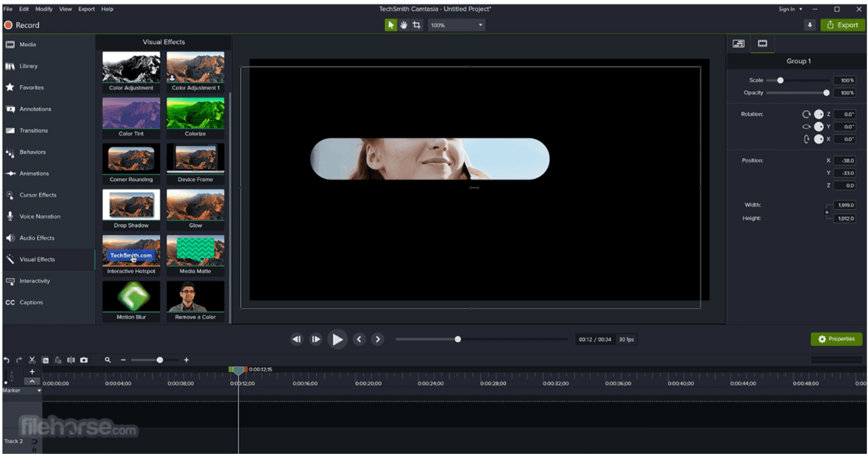Click the timeline zoom slider handle
Viewport: 868px width, 454px height.
160,360
